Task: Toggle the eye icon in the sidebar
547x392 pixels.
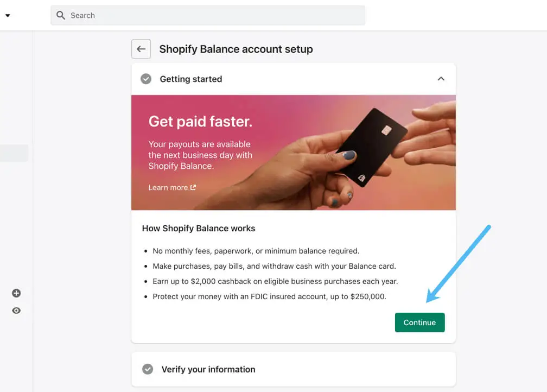Action: click(x=16, y=311)
